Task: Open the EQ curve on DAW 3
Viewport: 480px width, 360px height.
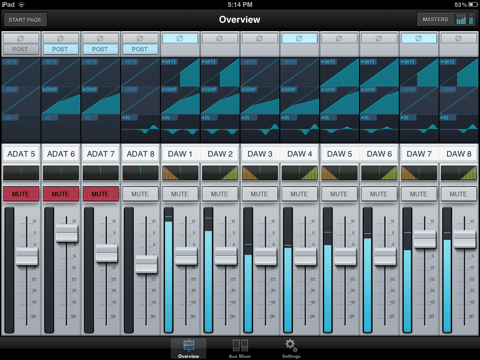Action: (260, 128)
